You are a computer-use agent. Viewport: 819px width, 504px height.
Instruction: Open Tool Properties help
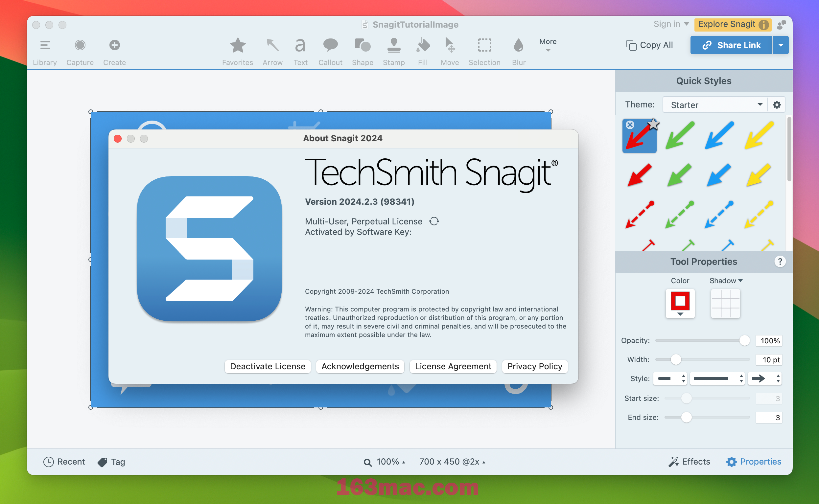coord(780,261)
